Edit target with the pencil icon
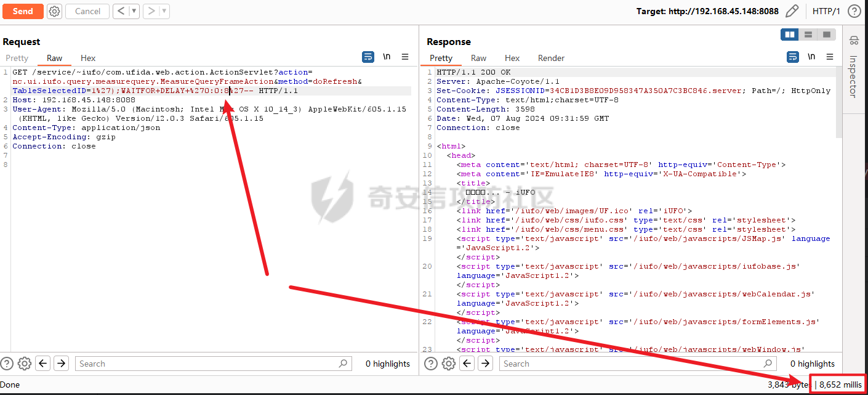The height and width of the screenshot is (395, 868). pyautogui.click(x=792, y=11)
